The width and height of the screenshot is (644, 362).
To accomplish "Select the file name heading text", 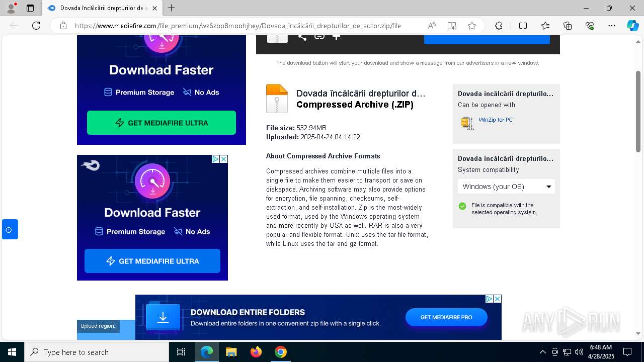I will (x=361, y=94).
